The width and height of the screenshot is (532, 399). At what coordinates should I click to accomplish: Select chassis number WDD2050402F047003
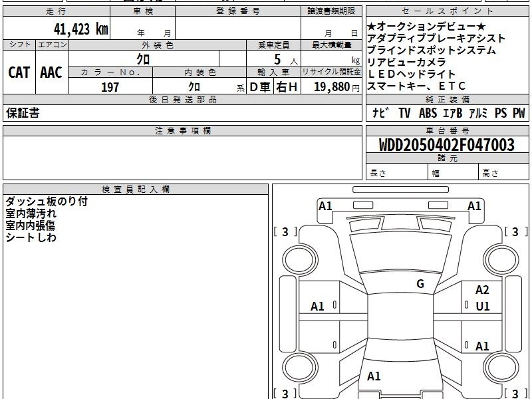pos(446,145)
